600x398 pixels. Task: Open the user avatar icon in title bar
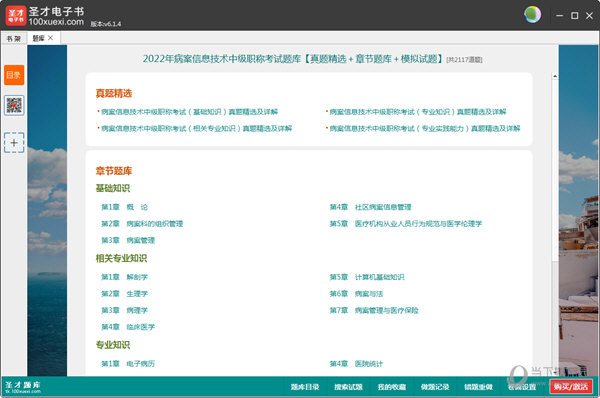click(532, 15)
